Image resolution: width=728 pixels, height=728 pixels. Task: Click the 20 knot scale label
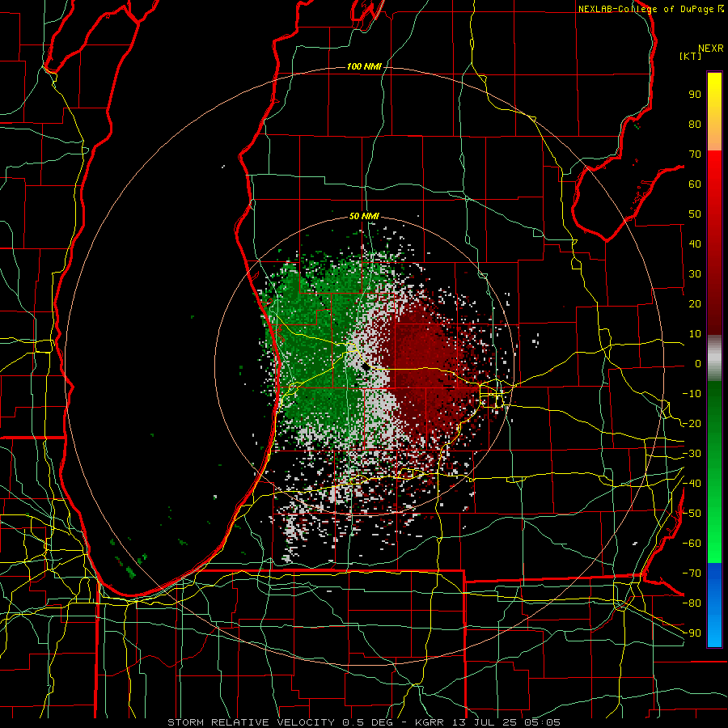[695, 303]
